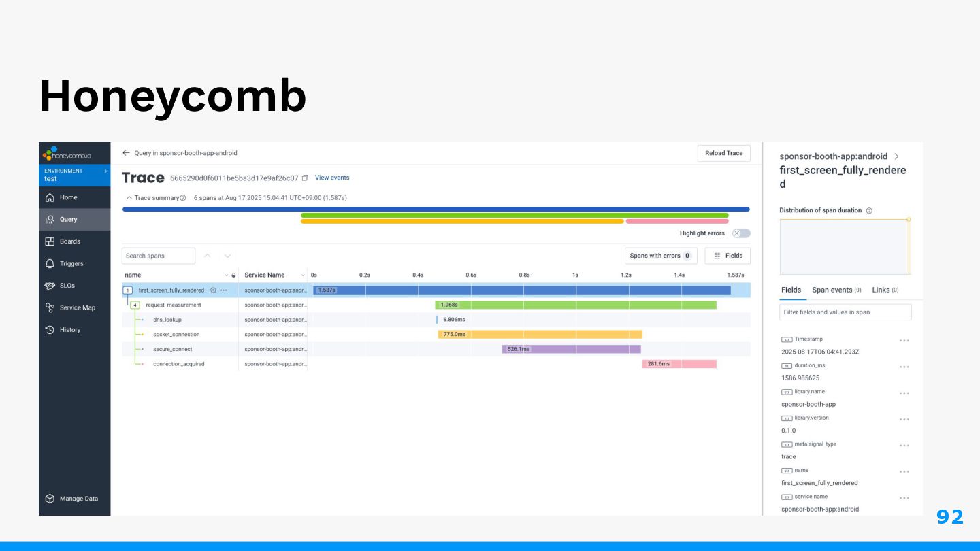Toggle Highlight errors switch
The width and height of the screenshot is (980, 551).
[x=741, y=233]
